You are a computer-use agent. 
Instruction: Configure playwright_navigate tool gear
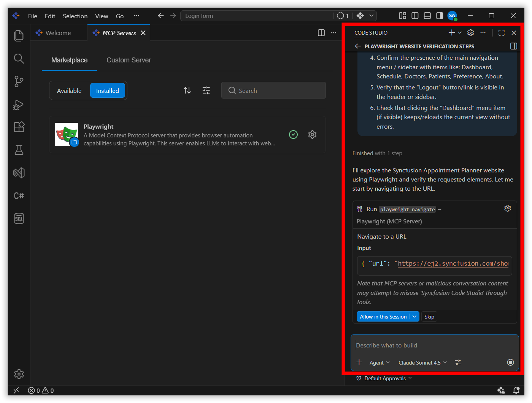(508, 208)
